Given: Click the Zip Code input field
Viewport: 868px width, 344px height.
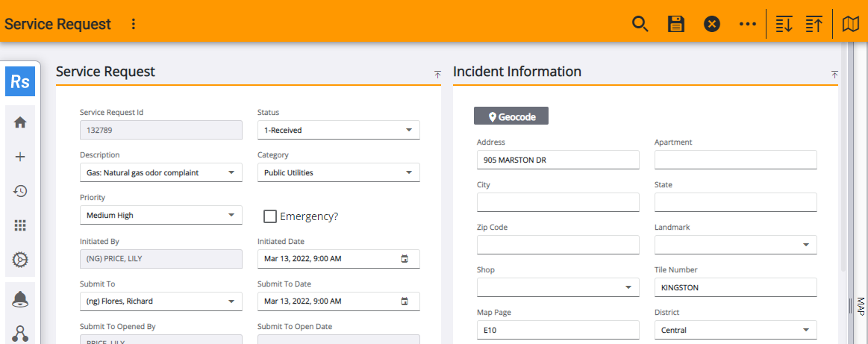Looking at the screenshot, I should pyautogui.click(x=558, y=245).
